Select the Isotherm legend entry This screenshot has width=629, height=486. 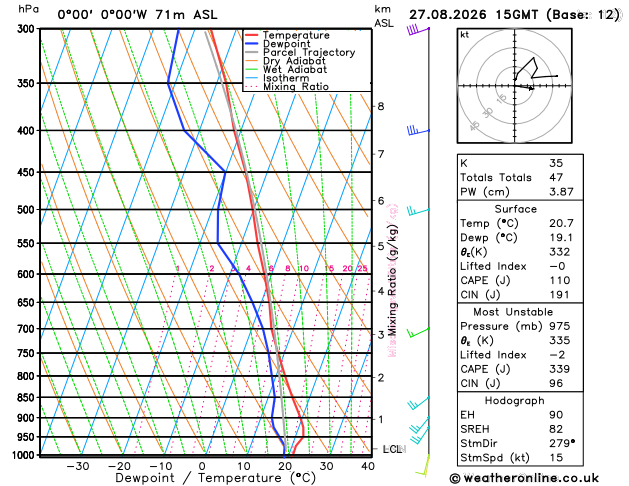[277, 78]
